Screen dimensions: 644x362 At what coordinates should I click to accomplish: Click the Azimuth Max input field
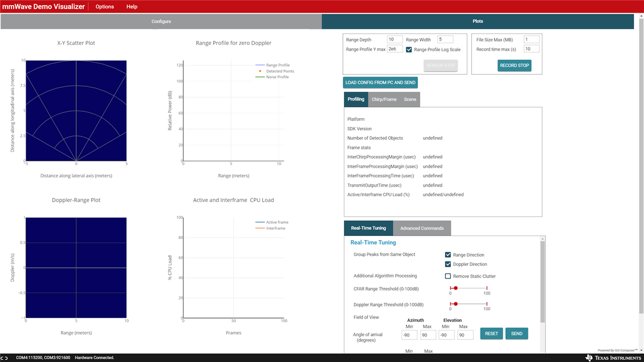(428, 335)
